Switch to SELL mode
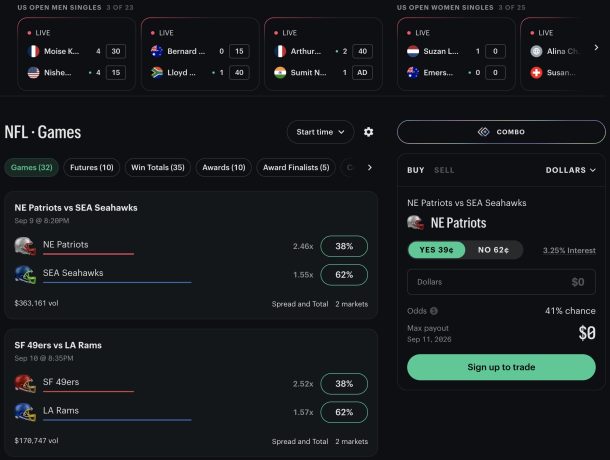 point(444,170)
